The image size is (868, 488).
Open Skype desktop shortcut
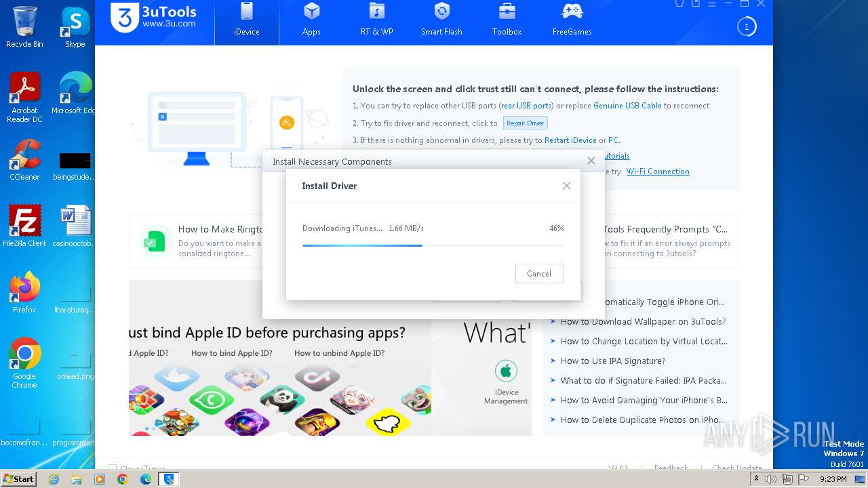click(75, 27)
